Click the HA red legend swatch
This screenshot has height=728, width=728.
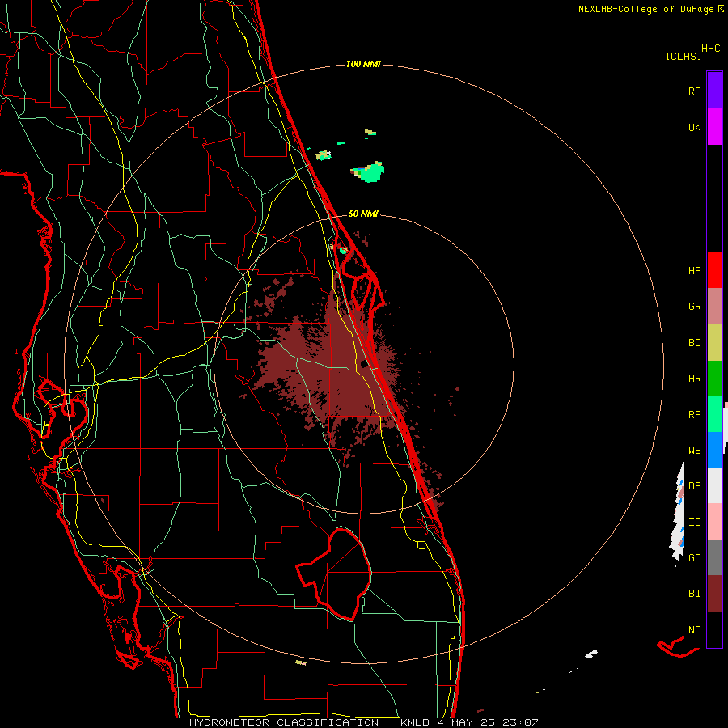pos(714,270)
